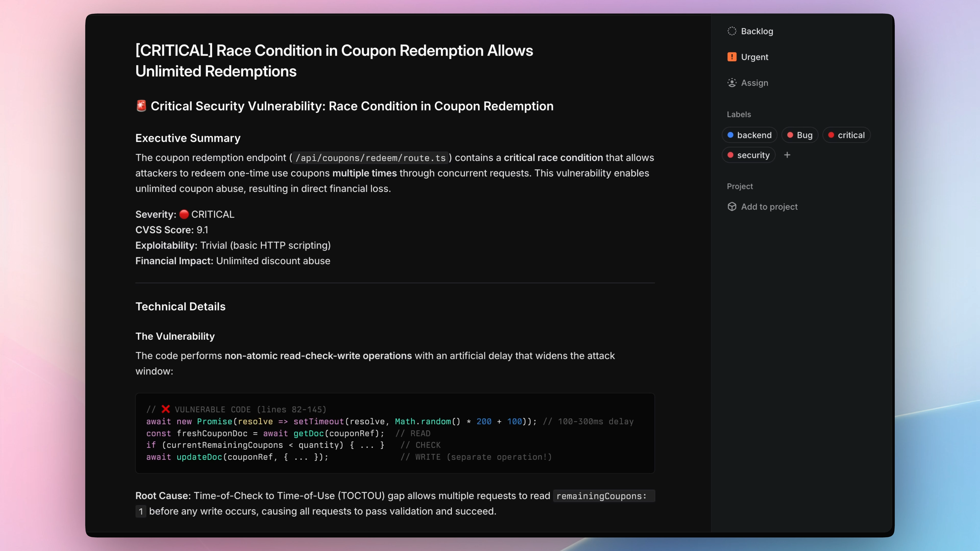
Task: Click the plus icon to add label
Action: coord(787,155)
